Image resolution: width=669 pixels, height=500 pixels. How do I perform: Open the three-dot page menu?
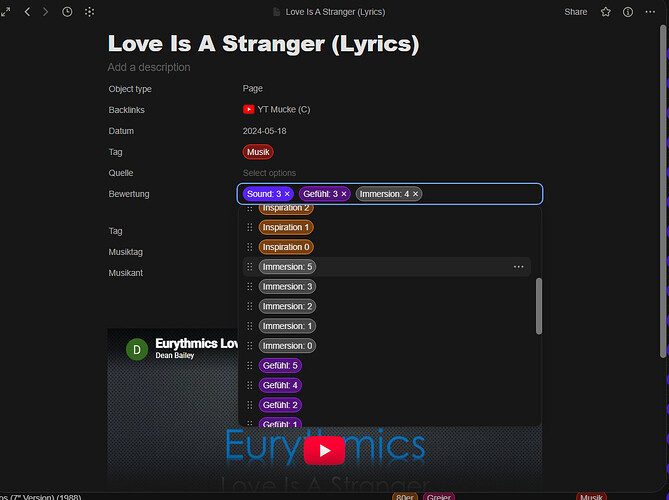(650, 12)
